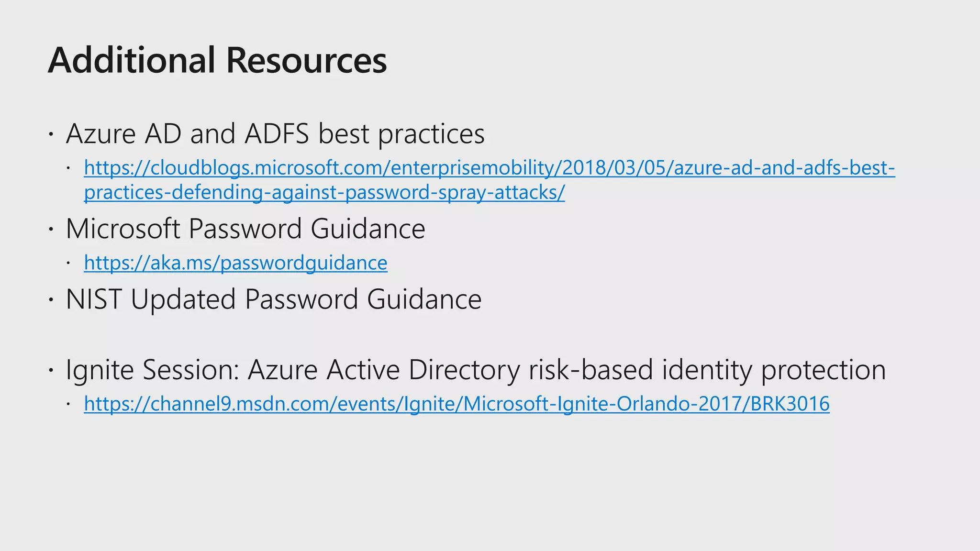Open the cloudblogs.microsoft.com enterprisemobility link
Viewport: 980px width, 551px height.
pos(489,168)
